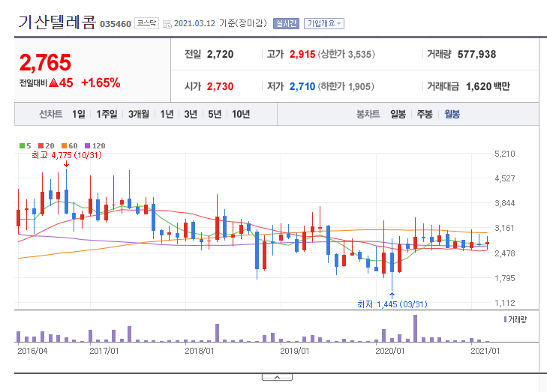Click the orange 60 moving average legend
Screen dimensions: 547x392
69,145
